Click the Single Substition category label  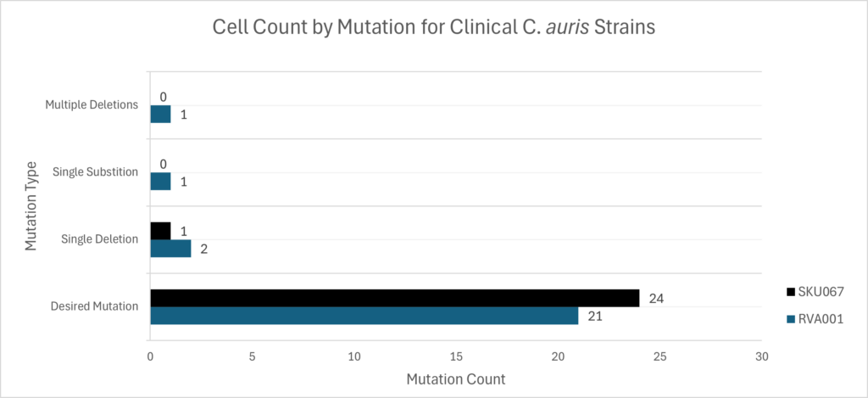point(95,172)
